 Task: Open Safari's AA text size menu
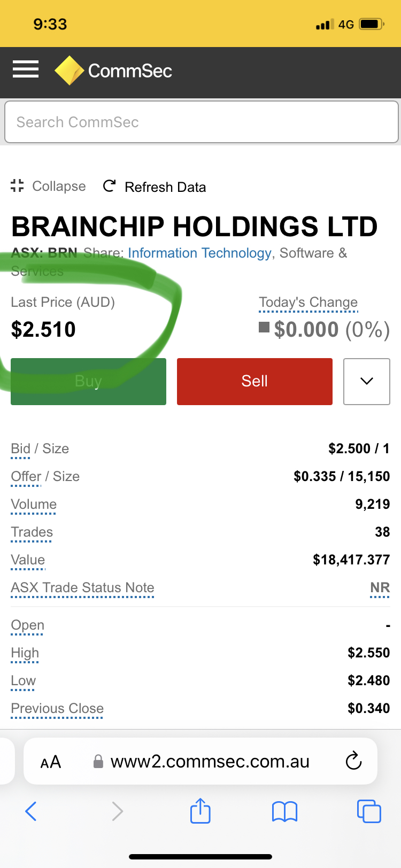pyautogui.click(x=51, y=762)
